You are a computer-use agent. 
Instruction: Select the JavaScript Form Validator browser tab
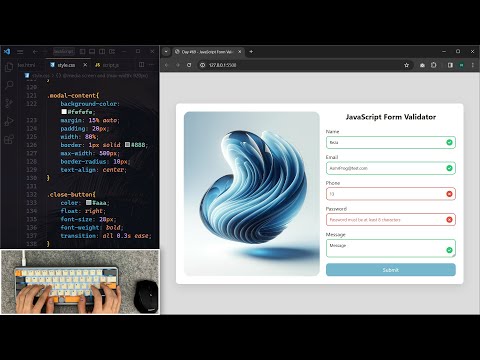click(207, 52)
